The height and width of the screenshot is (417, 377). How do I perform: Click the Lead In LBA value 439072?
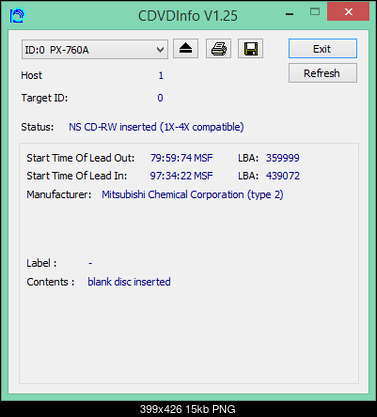coord(283,176)
